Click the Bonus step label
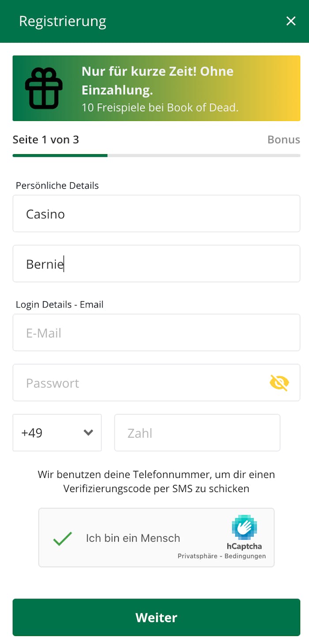The width and height of the screenshot is (309, 644). 283,140
